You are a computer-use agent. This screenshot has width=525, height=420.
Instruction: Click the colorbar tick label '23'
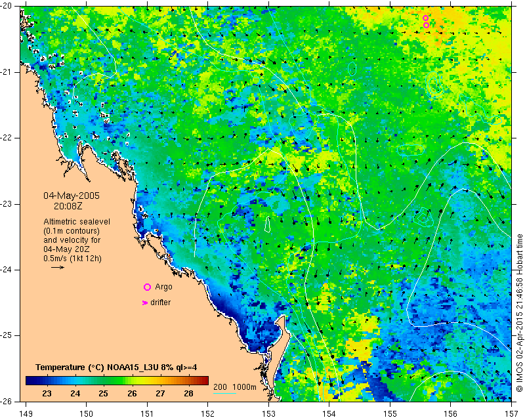click(x=47, y=393)
